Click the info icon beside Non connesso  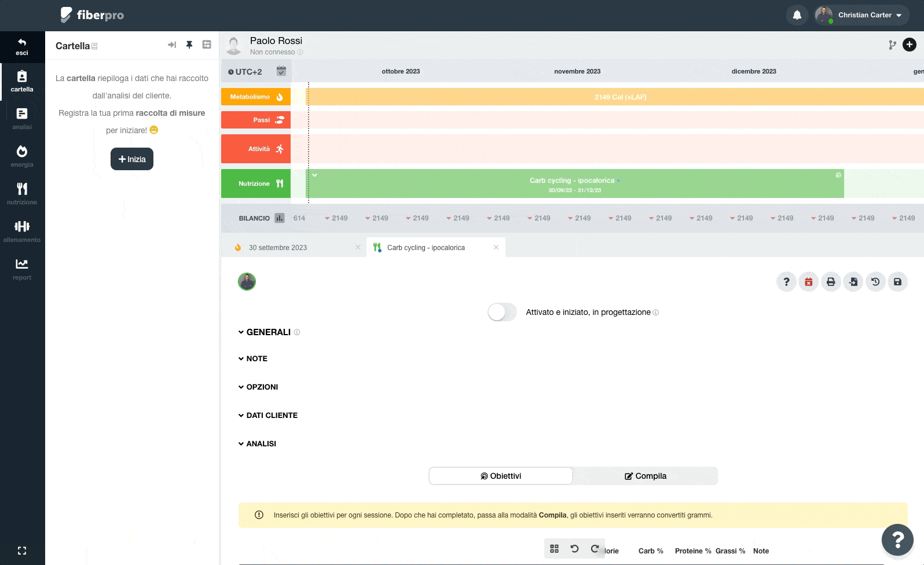300,52
